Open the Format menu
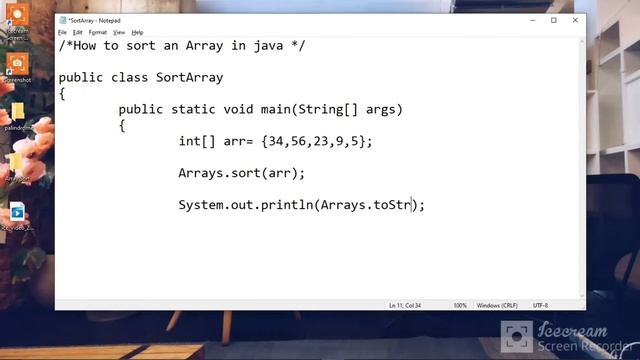 (98, 32)
